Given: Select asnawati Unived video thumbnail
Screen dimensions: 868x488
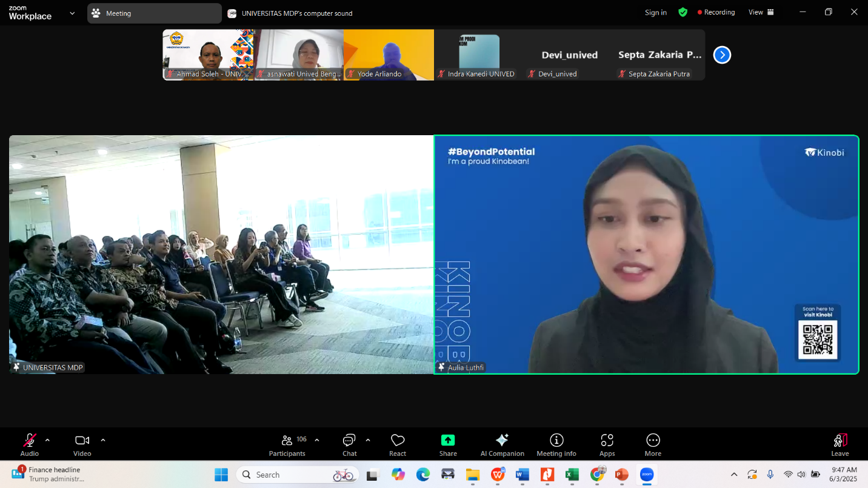Looking at the screenshot, I should [x=298, y=55].
